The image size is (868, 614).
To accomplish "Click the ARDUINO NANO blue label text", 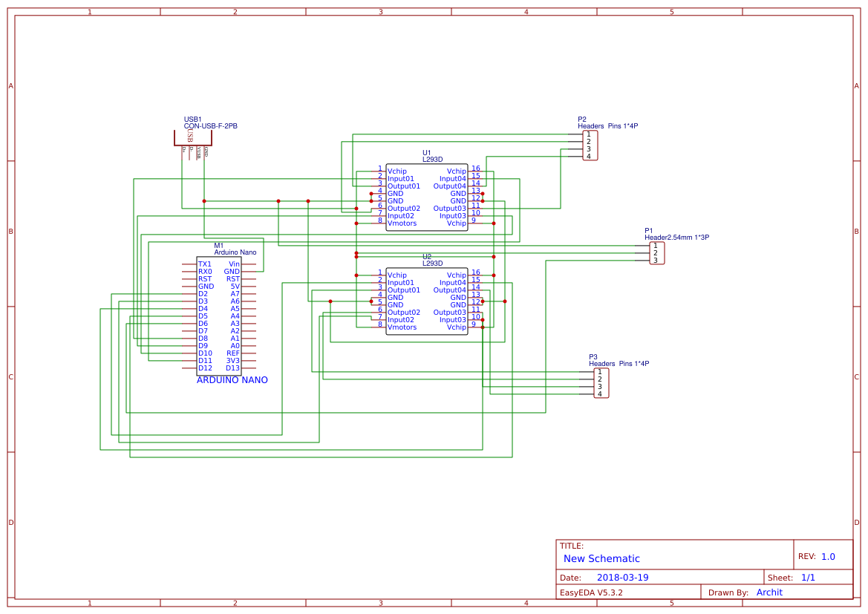I will click(232, 379).
